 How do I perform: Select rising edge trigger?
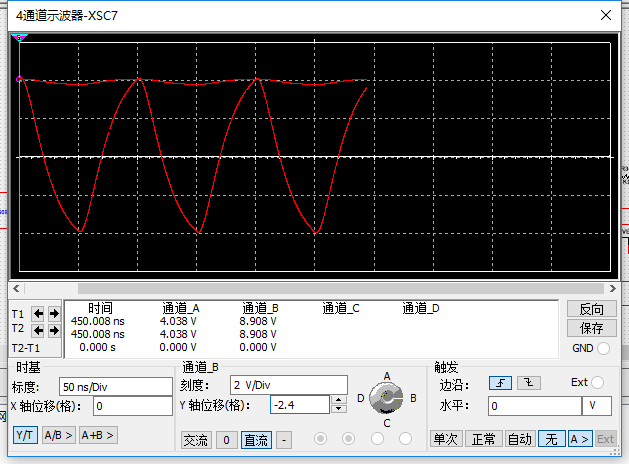pos(500,383)
